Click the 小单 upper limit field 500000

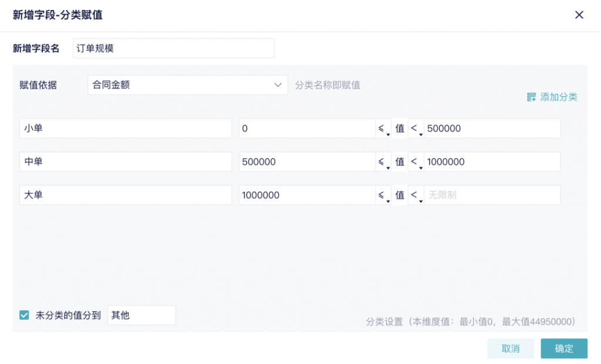492,128
